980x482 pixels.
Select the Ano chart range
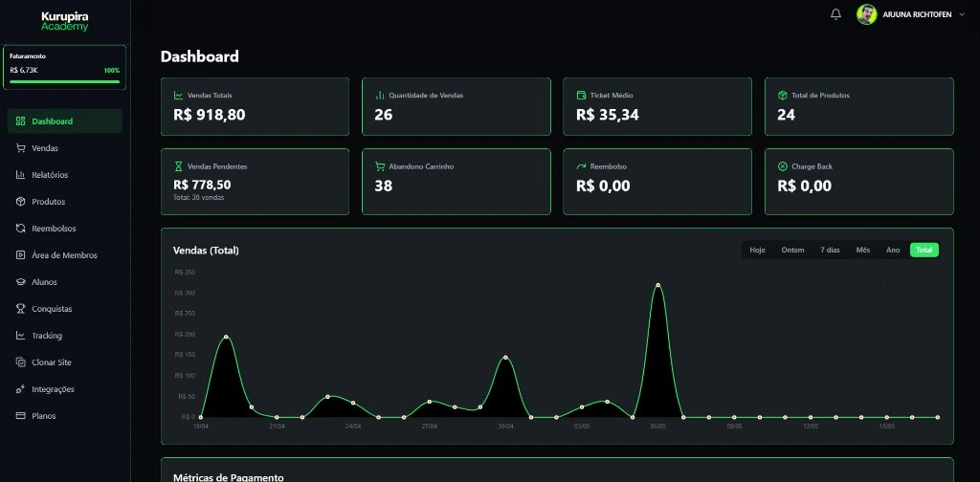[893, 250]
